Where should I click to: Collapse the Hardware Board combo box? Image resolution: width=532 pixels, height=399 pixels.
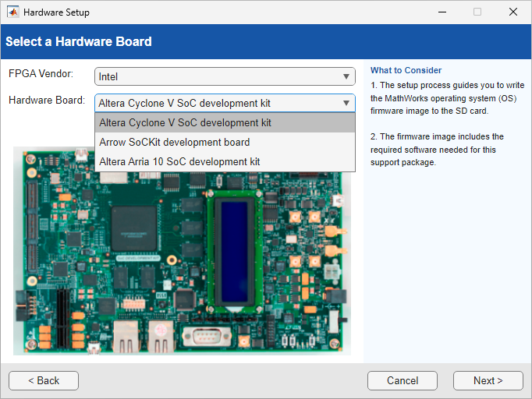[x=225, y=103]
